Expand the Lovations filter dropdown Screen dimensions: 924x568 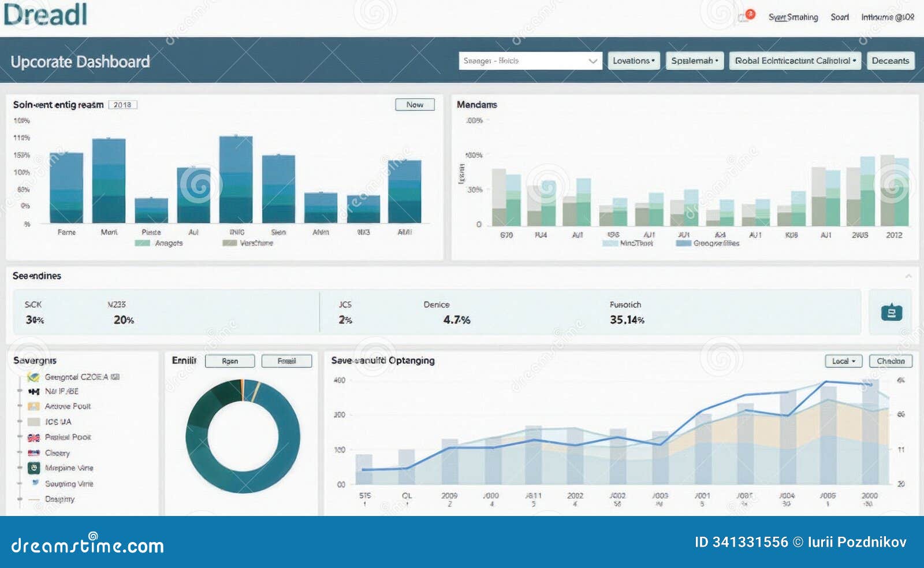pos(634,61)
